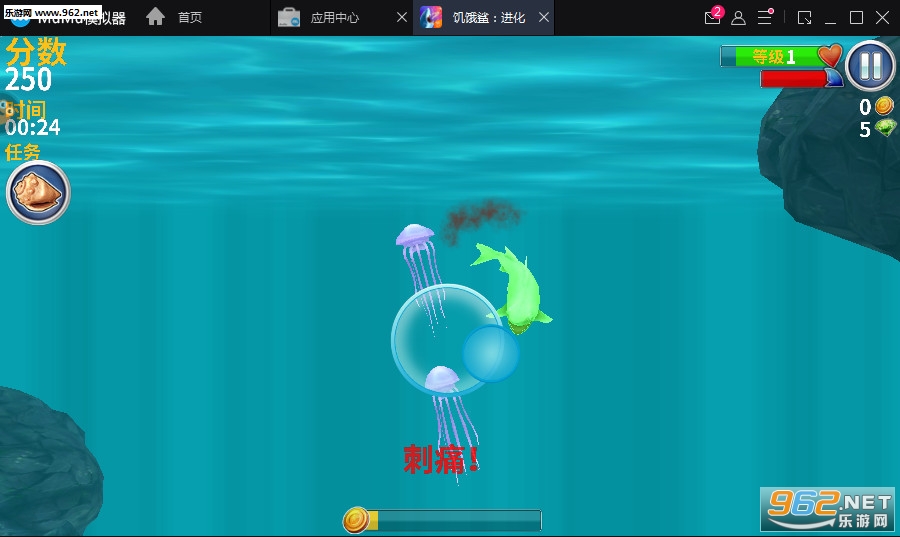Close the 饥饿鲨：进化 tab
900x537 pixels.
[x=543, y=18]
